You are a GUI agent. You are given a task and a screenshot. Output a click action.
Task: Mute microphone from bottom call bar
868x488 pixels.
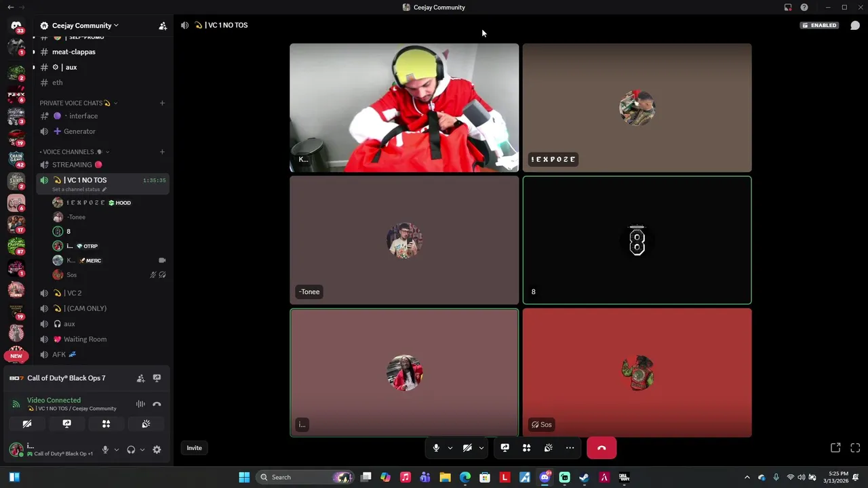(x=436, y=448)
